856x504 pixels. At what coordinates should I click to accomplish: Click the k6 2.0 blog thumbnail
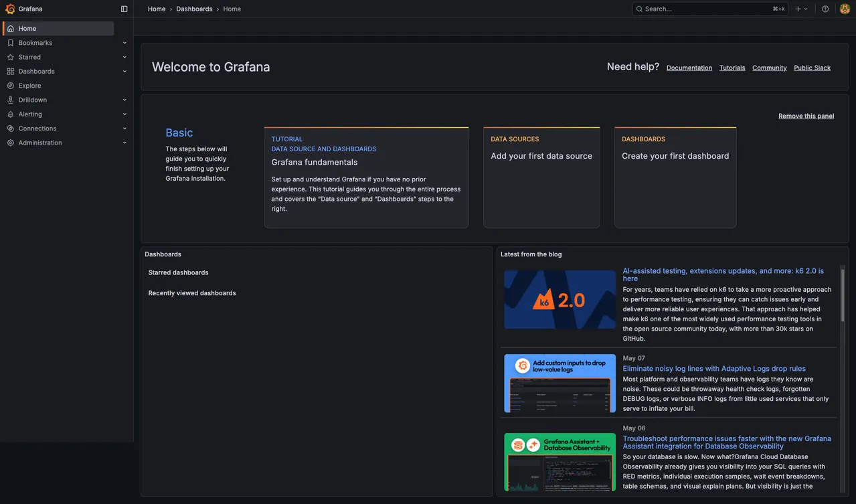click(x=560, y=299)
